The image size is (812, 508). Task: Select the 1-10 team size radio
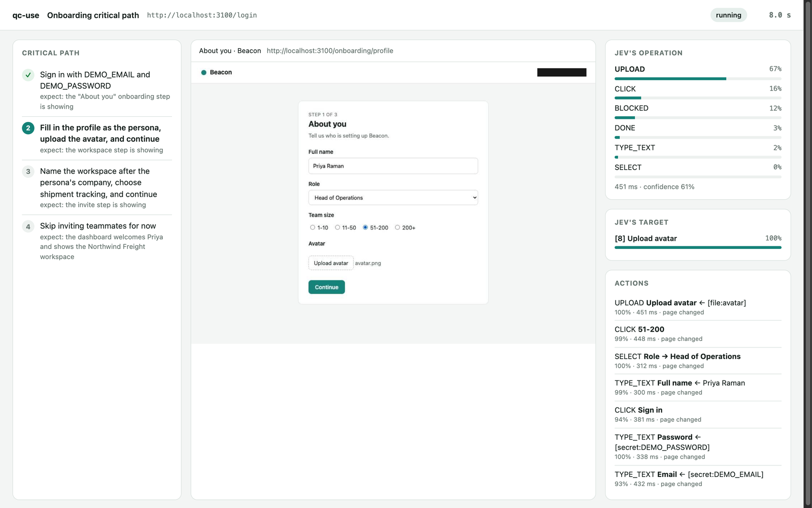[x=313, y=228]
